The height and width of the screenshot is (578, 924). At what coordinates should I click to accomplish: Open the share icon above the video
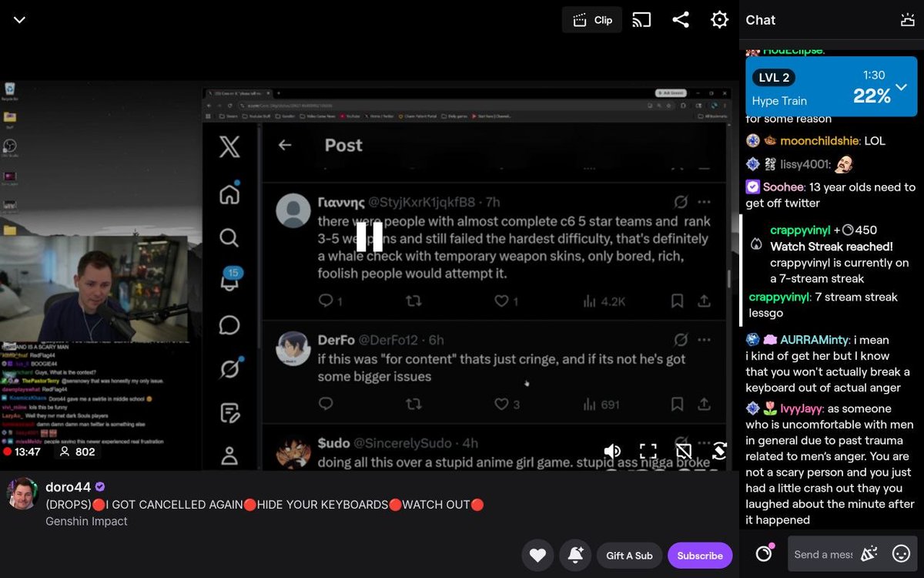click(681, 20)
